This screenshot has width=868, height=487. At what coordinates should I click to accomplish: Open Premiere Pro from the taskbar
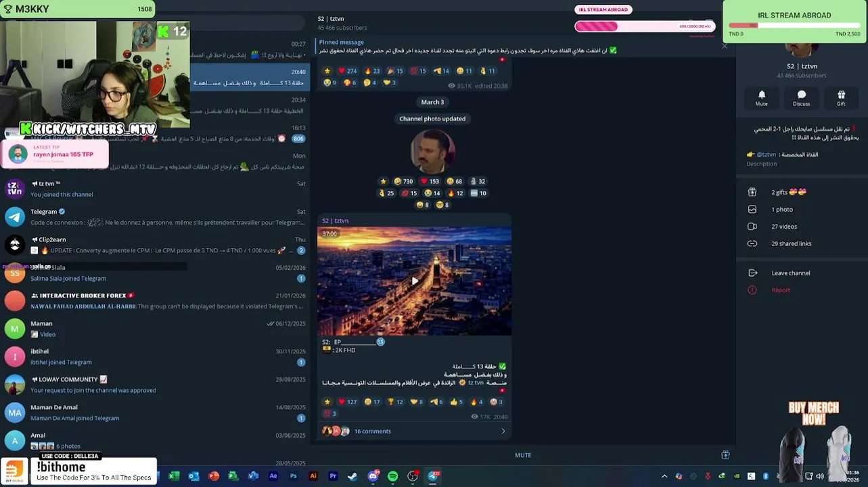tap(333, 476)
